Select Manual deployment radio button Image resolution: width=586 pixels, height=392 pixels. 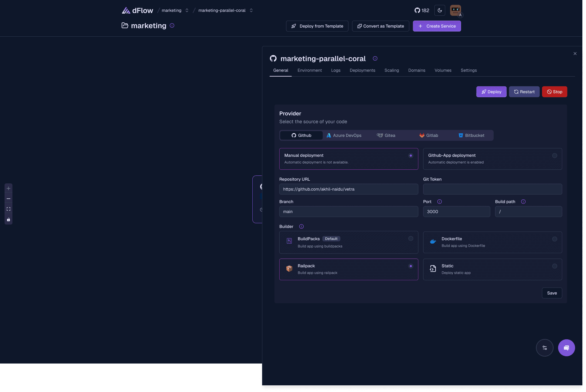pyautogui.click(x=411, y=155)
